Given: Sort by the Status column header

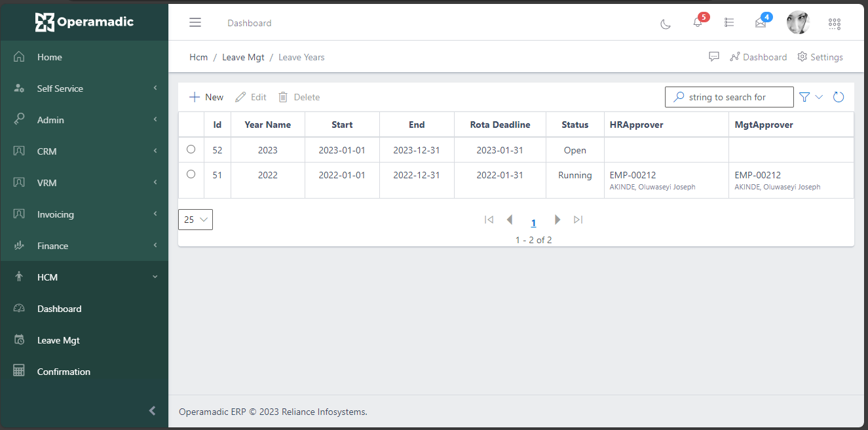Looking at the screenshot, I should [x=575, y=125].
